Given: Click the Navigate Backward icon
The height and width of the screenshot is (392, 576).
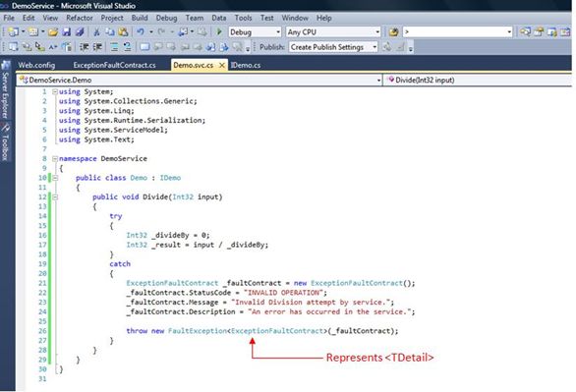Looking at the screenshot, I should 183,32.
